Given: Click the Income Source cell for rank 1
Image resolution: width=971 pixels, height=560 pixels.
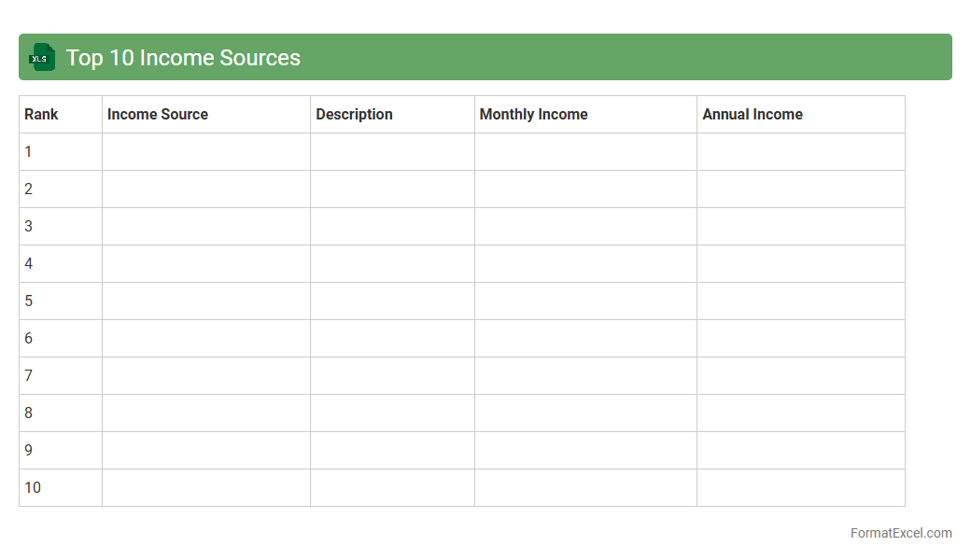Looking at the screenshot, I should click(x=205, y=151).
